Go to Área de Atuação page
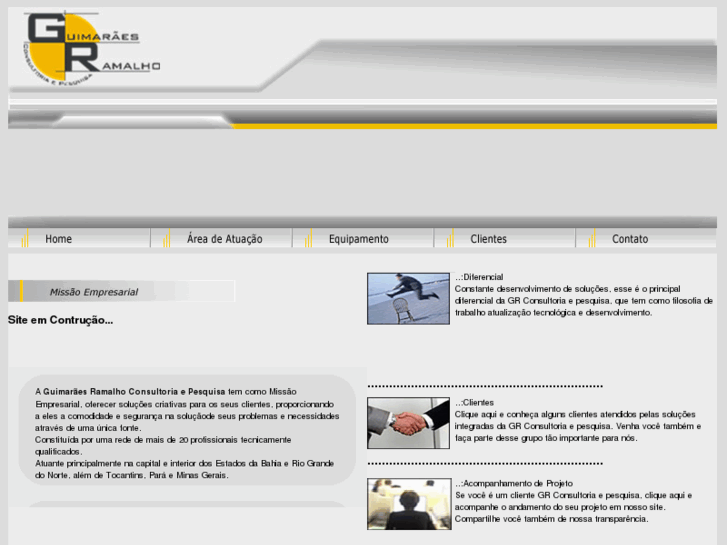The height and width of the screenshot is (545, 727). (x=224, y=239)
